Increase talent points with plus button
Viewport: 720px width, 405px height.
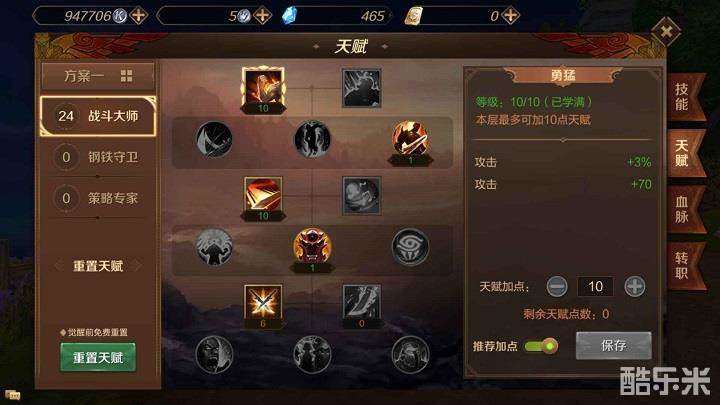[x=635, y=287]
